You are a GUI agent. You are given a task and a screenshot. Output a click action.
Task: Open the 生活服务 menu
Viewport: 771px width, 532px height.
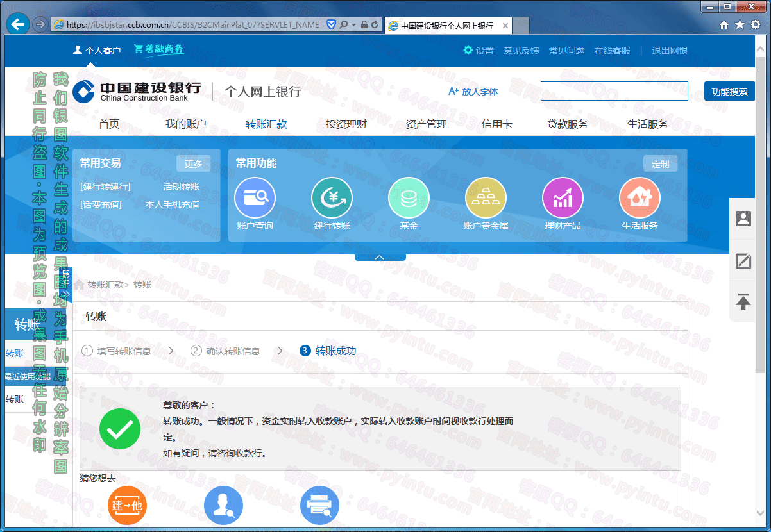pyautogui.click(x=648, y=124)
